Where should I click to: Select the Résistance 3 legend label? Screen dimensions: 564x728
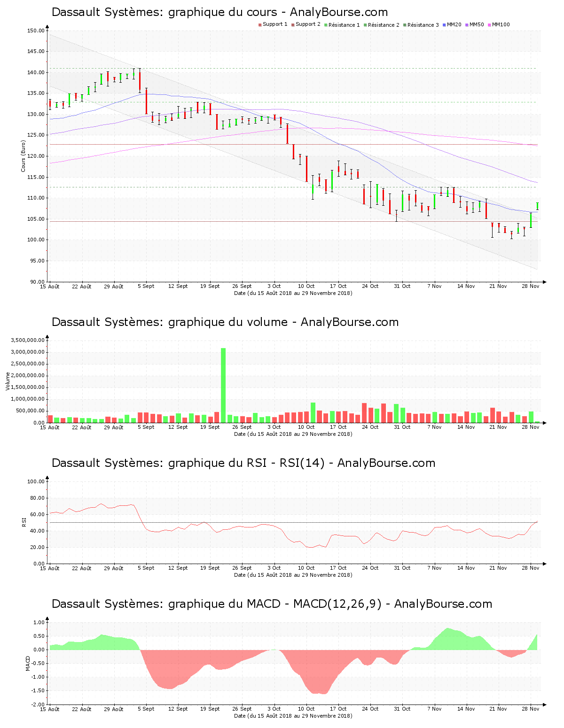tap(423, 25)
